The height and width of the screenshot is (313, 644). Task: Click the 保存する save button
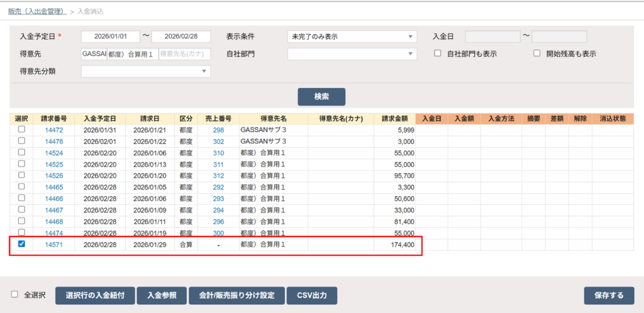coord(609,295)
